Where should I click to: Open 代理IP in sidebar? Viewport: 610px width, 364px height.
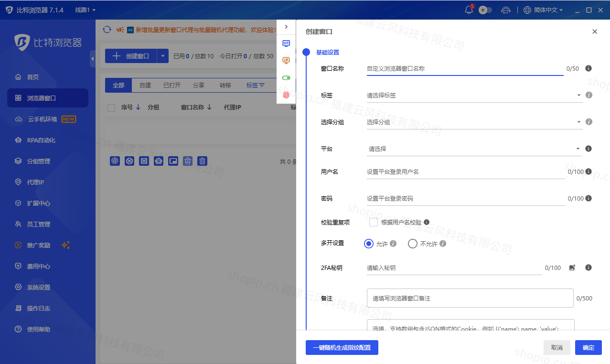coord(48,182)
